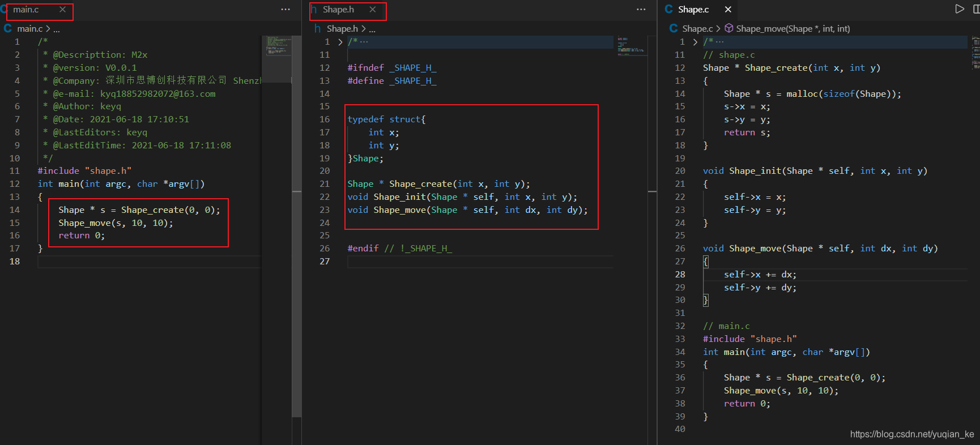
Task: Expand folded comment on line 1 of Shape.h
Action: click(340, 42)
